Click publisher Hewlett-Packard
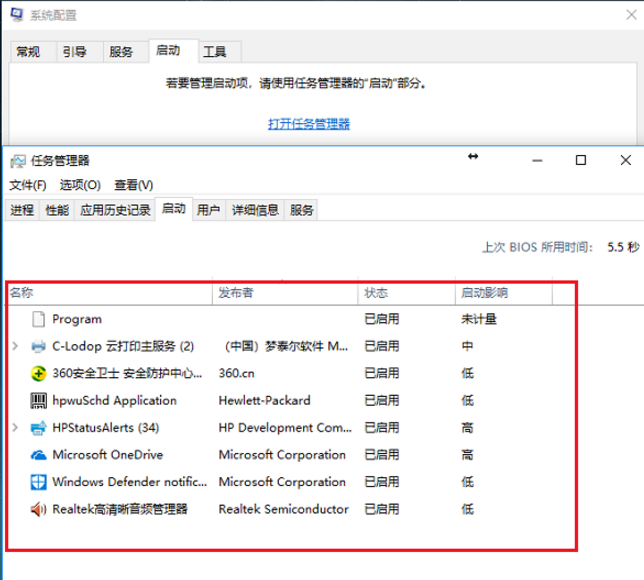644x580 pixels. tap(264, 400)
